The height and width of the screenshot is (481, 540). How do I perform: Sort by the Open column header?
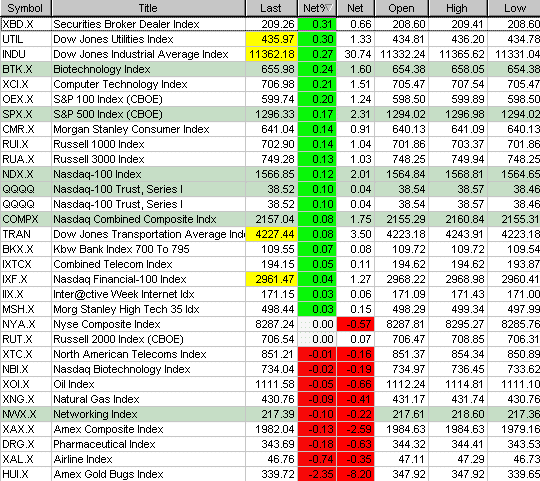coord(401,8)
